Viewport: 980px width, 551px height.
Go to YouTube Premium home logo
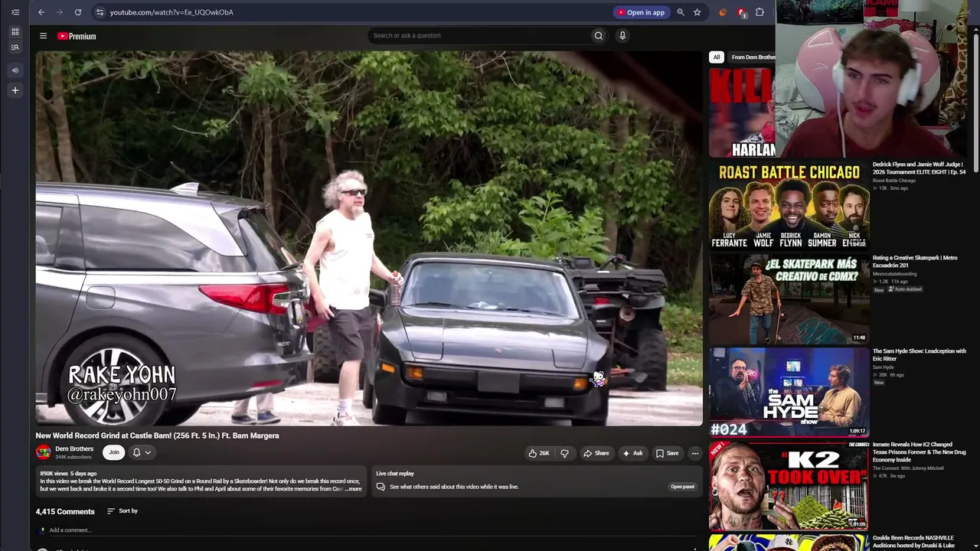(x=77, y=36)
